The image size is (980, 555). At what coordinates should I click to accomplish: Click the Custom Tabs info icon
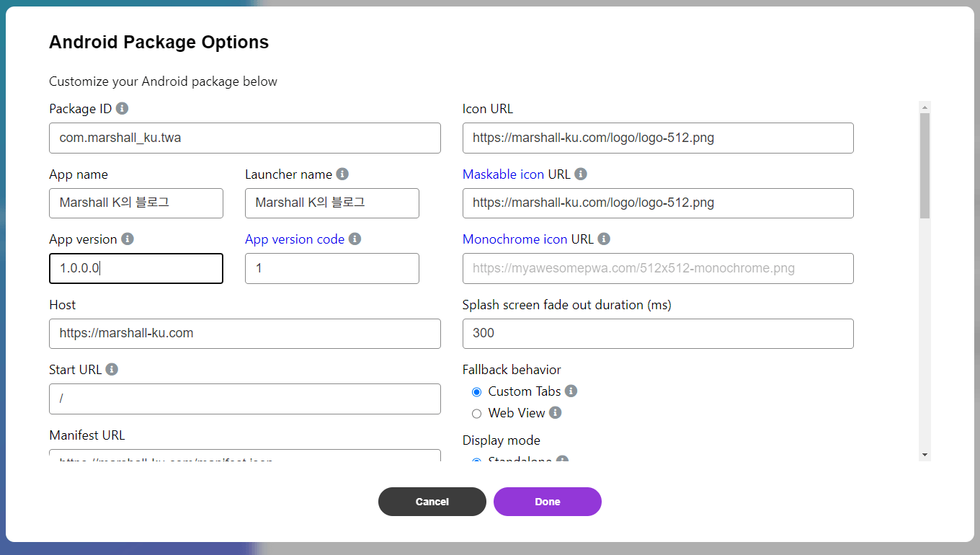[x=571, y=391]
